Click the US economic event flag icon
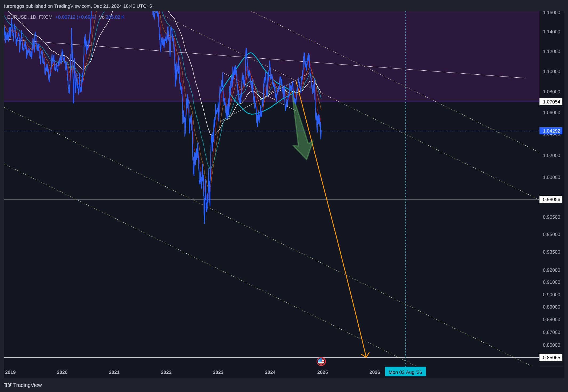 pyautogui.click(x=321, y=361)
